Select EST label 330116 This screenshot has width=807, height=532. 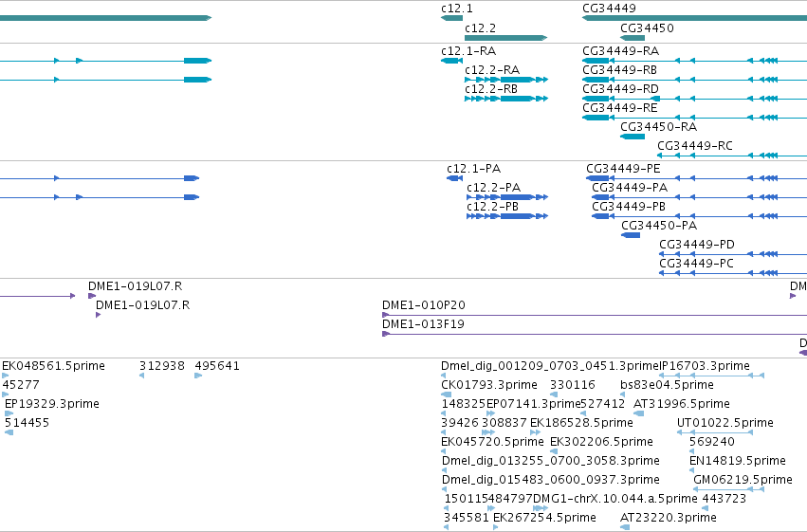(573, 385)
